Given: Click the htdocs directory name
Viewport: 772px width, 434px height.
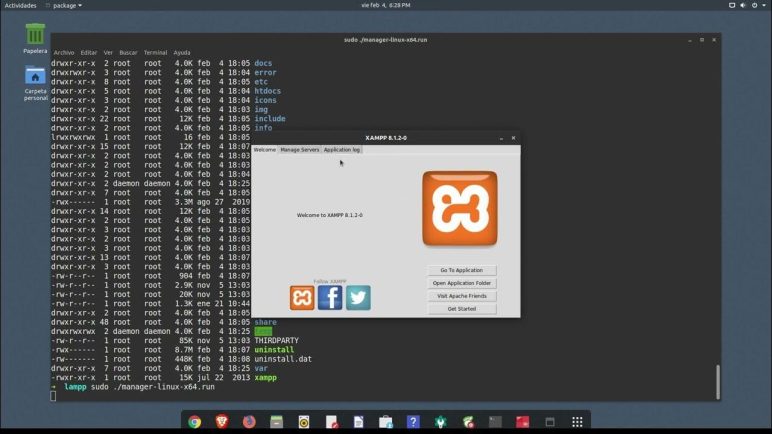Looking at the screenshot, I should coord(267,91).
